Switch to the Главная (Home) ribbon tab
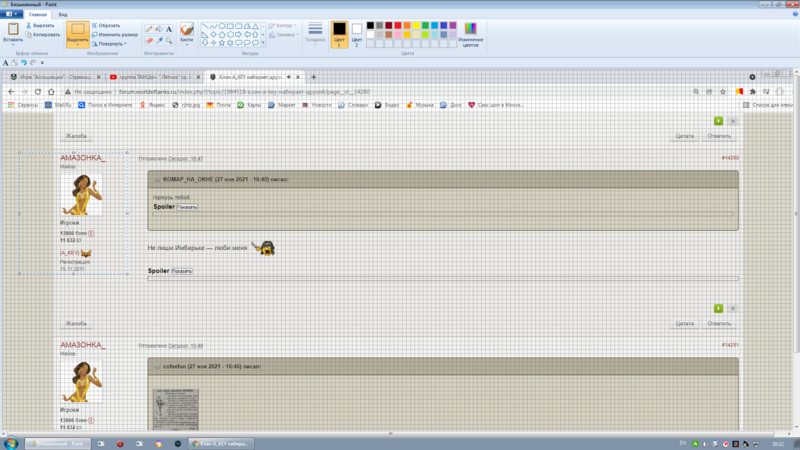This screenshot has width=800, height=450. click(x=38, y=14)
